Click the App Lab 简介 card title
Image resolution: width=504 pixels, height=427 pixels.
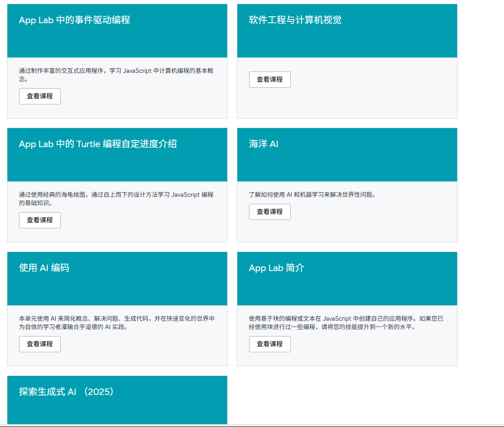pos(276,268)
